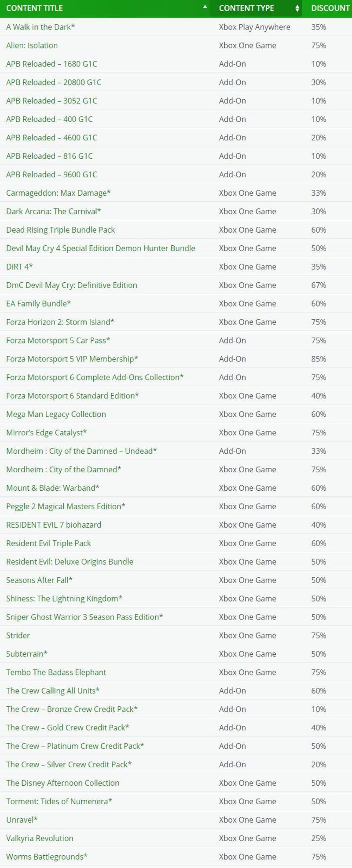Click the Content Type sort arrows icon
The image size is (352, 868).
coord(297,8)
